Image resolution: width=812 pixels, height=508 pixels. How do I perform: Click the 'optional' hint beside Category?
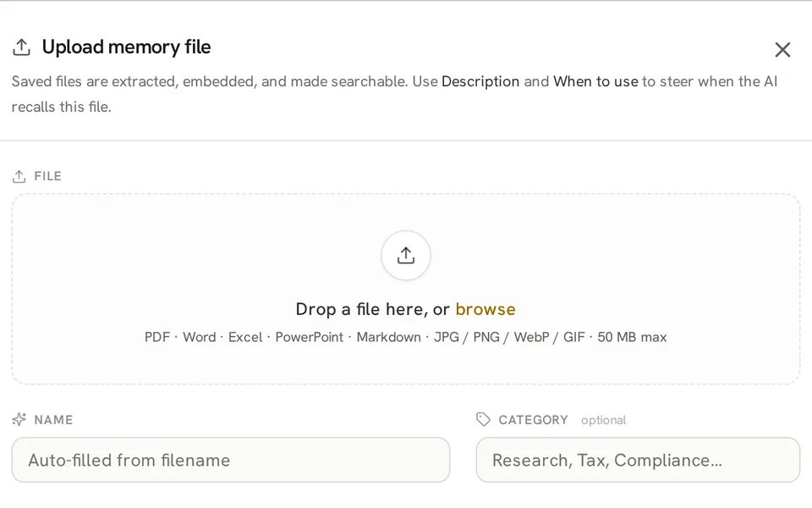[x=603, y=420]
